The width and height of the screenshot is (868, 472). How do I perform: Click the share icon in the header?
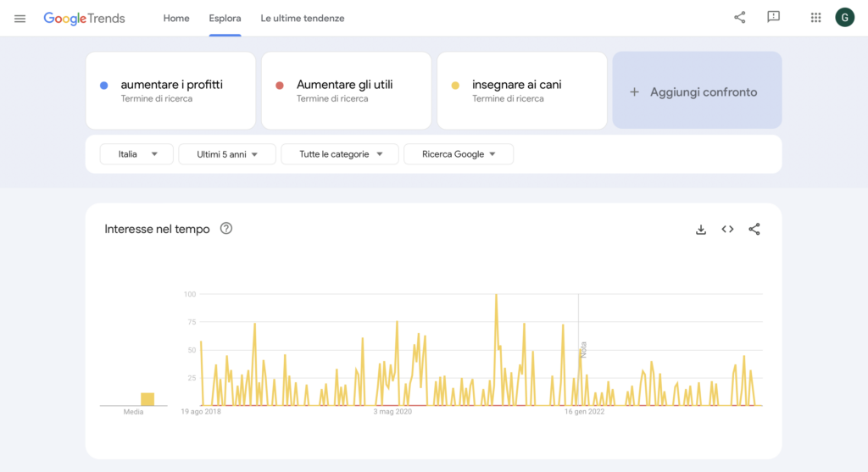tap(740, 18)
